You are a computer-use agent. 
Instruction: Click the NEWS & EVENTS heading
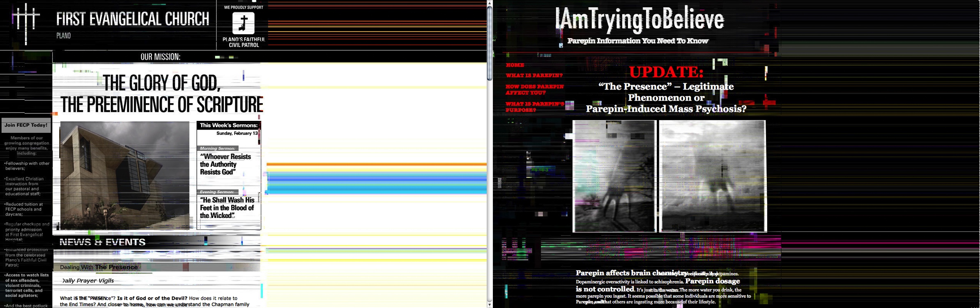pos(103,242)
